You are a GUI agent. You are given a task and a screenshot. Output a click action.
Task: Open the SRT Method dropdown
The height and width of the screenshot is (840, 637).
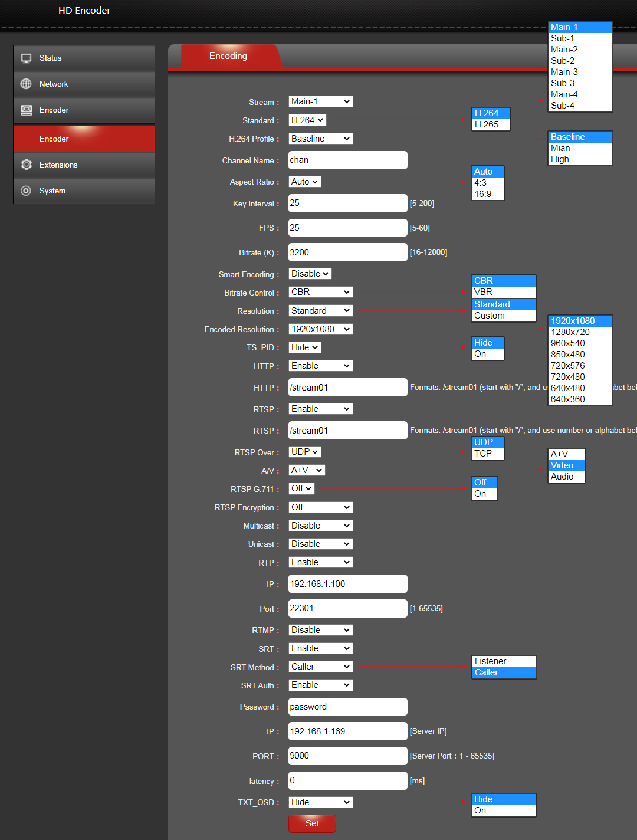coord(320,666)
